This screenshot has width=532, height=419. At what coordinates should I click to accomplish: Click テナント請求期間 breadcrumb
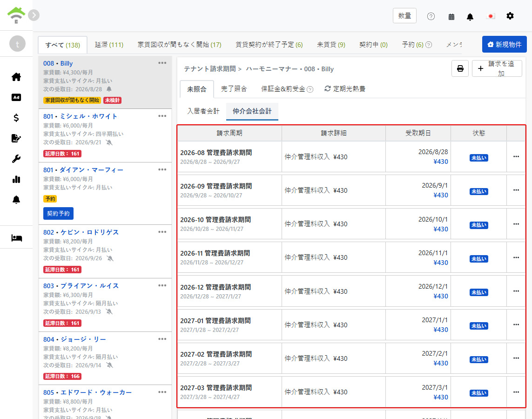click(209, 69)
